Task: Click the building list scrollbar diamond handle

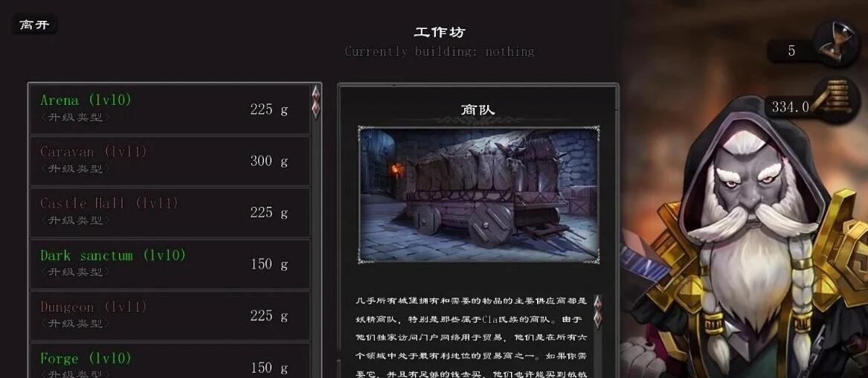Action: pos(315,101)
